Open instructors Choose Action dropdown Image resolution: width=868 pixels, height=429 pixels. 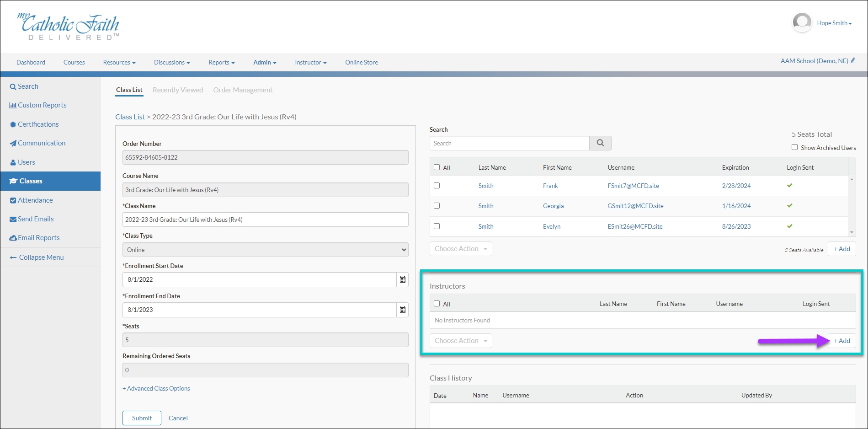(461, 341)
